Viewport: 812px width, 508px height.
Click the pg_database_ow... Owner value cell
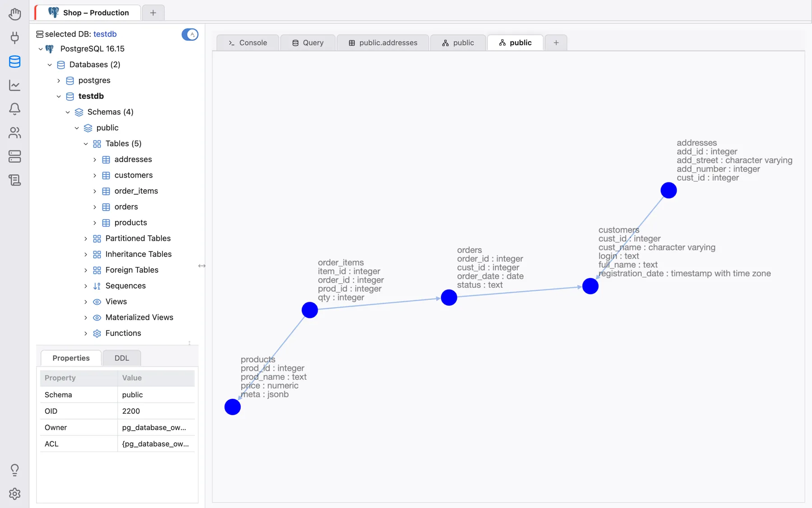156,427
